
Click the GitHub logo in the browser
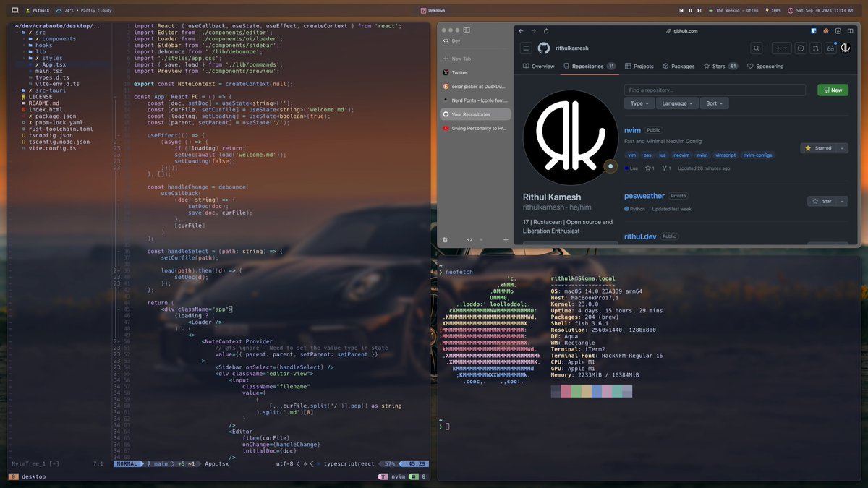click(x=543, y=48)
